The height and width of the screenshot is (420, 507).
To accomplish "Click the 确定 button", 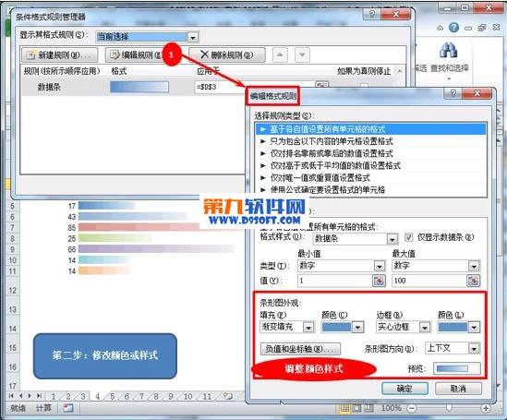I will 404,389.
